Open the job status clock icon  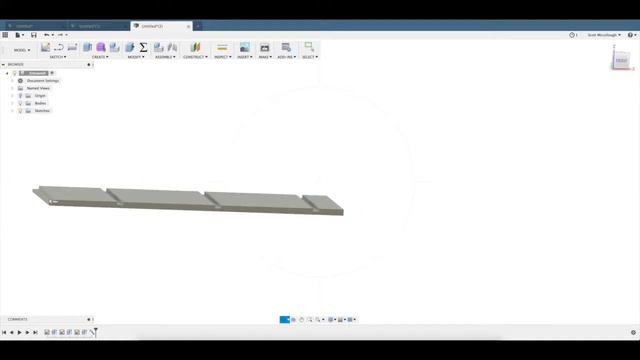click(572, 35)
